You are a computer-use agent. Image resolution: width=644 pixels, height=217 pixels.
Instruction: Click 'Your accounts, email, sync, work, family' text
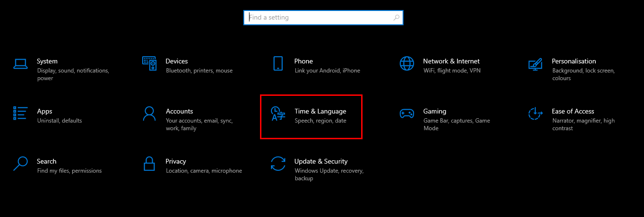tap(199, 124)
